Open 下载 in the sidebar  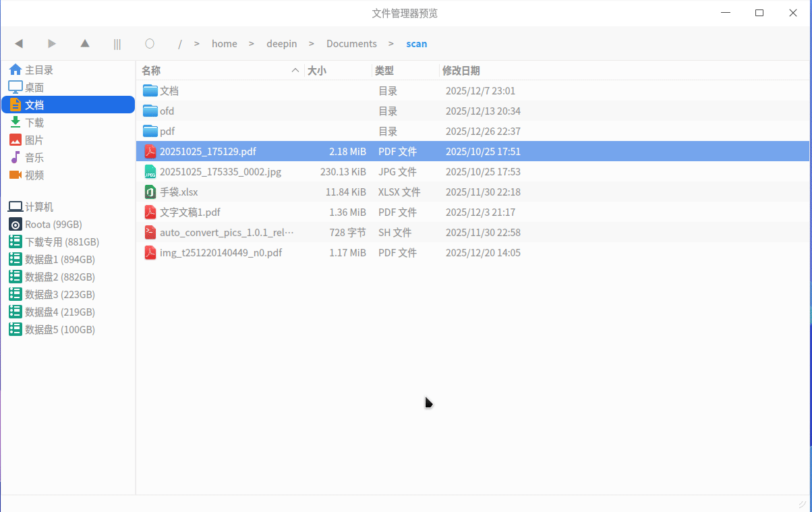68,123
